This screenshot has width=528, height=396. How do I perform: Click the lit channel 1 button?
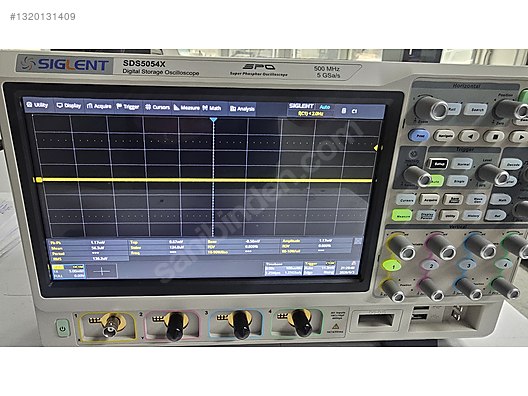tap(393, 266)
